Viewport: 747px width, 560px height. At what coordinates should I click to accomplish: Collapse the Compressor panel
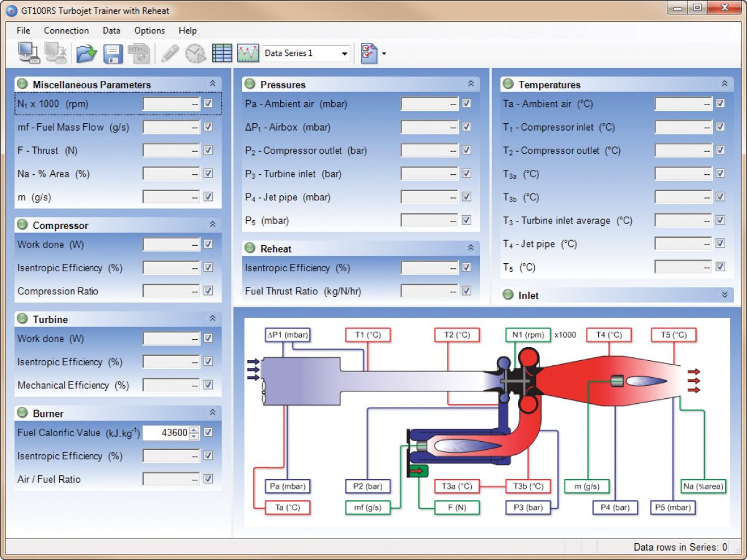click(212, 225)
